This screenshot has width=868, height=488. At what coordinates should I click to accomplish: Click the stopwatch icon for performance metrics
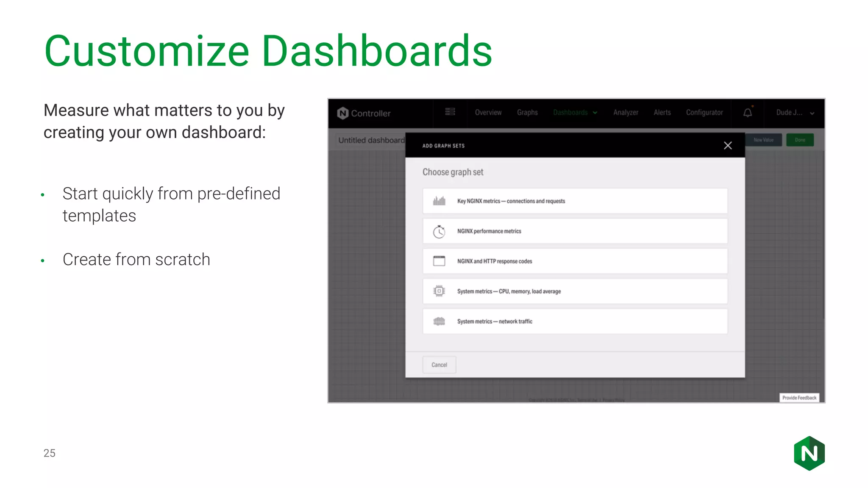(x=439, y=231)
